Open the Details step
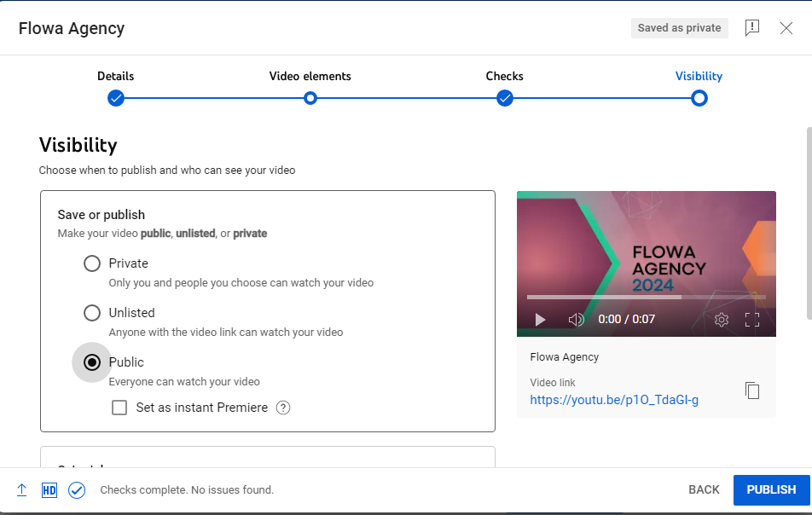The height and width of the screenshot is (515, 812). tap(115, 98)
